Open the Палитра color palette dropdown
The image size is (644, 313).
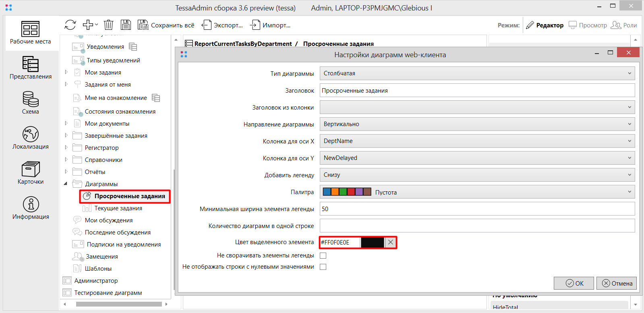point(477,192)
